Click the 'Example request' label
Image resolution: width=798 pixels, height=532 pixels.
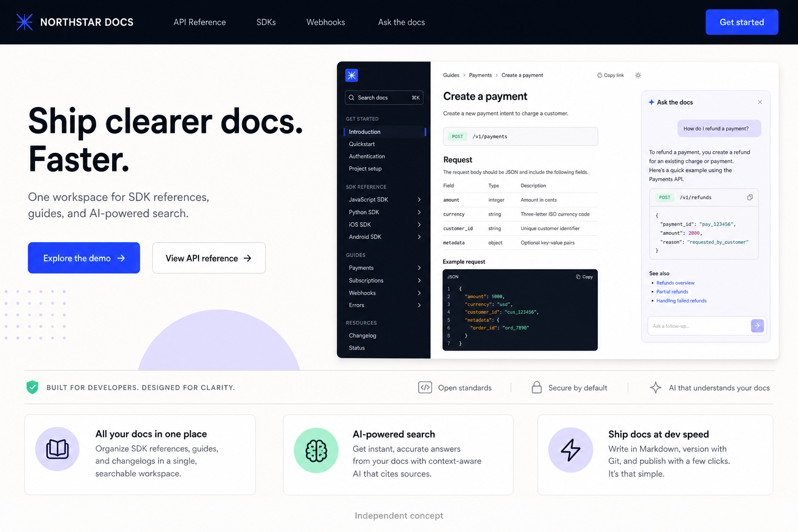pos(464,262)
